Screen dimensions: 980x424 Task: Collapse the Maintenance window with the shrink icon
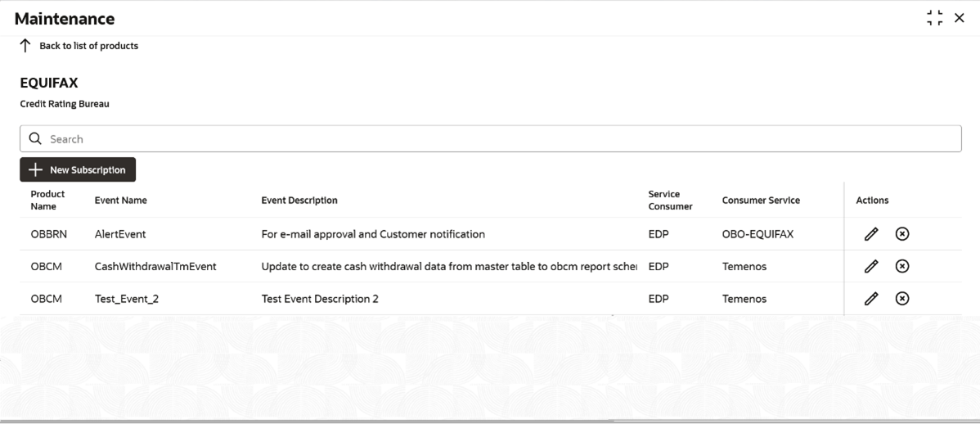[x=935, y=18]
